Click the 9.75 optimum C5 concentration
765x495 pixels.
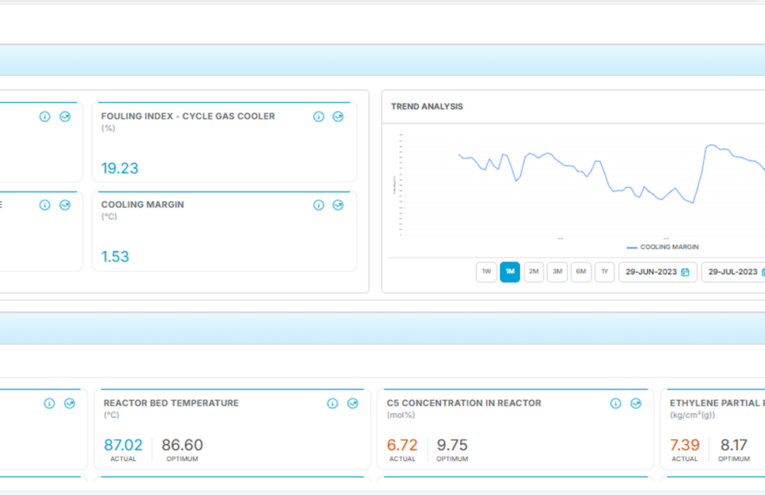[x=452, y=445]
